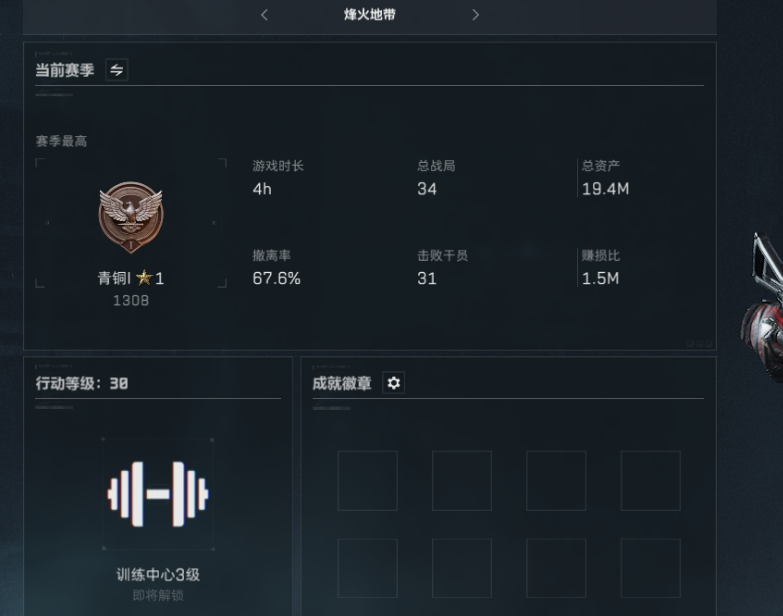Open achievement badge settings gear
Screen dimensions: 783x616
(393, 383)
